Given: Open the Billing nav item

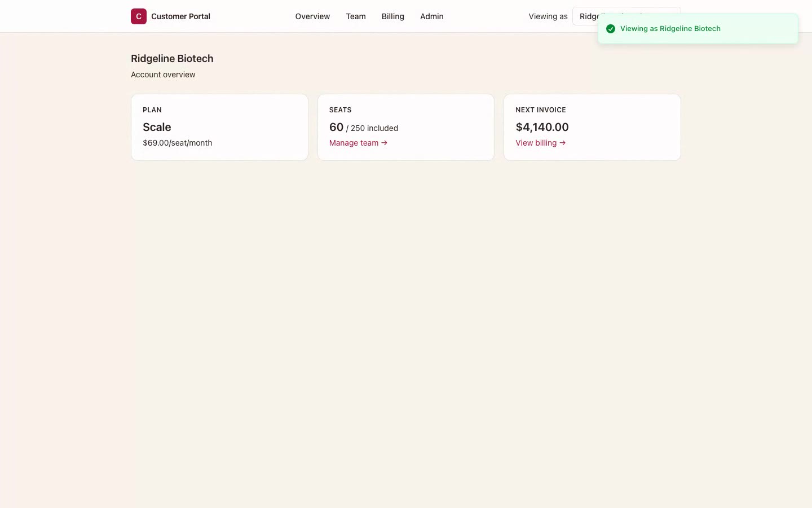Looking at the screenshot, I should [x=393, y=16].
